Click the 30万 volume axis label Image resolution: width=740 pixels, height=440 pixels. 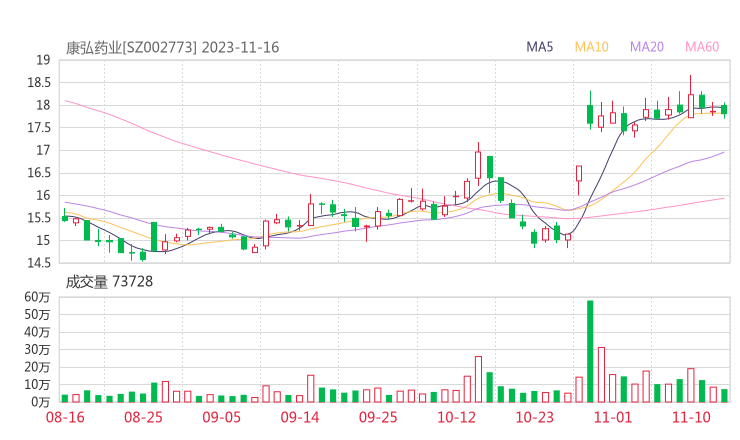pos(37,350)
